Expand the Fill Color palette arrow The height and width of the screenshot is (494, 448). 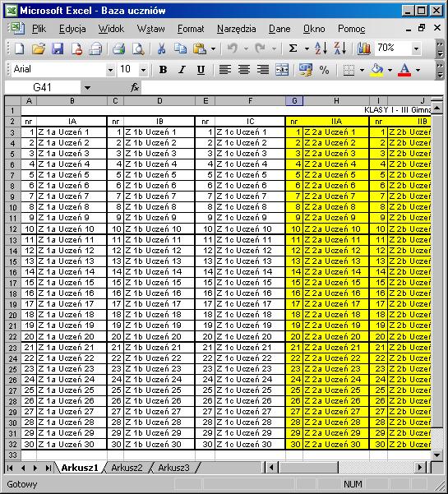point(390,70)
